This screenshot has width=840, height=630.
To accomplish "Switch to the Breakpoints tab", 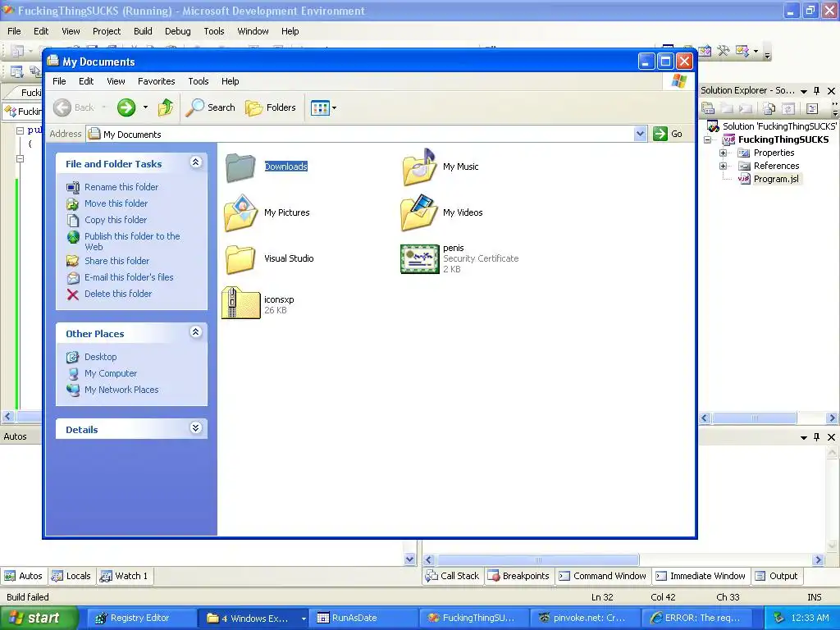I will pos(519,576).
